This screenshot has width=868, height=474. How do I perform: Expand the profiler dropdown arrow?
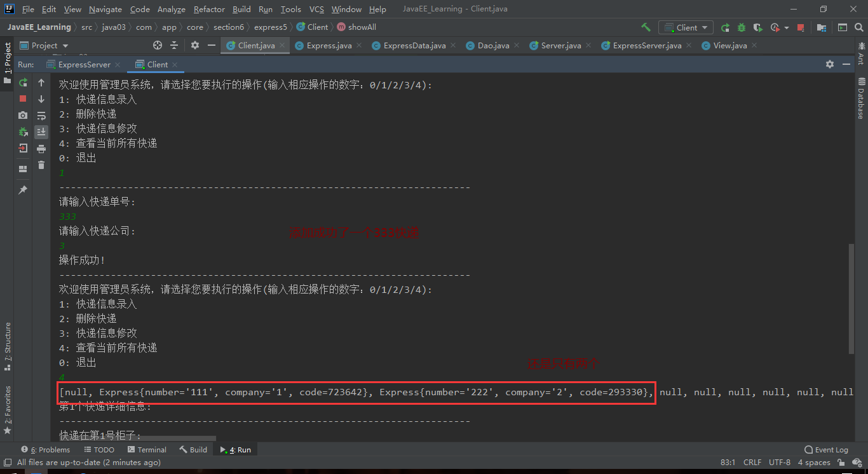[787, 28]
